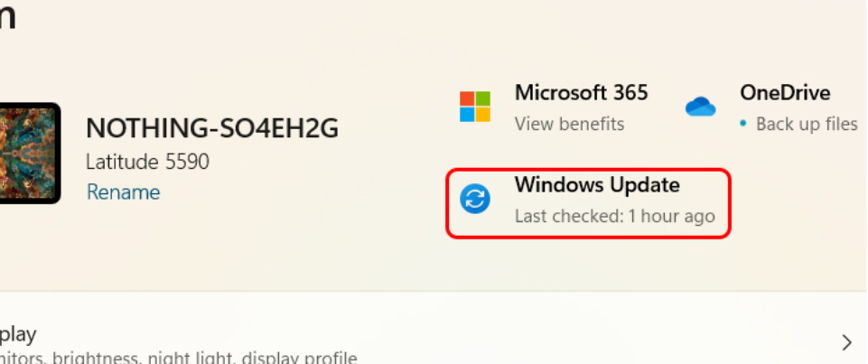This screenshot has width=868, height=364.
Task: Expand the Display row chevron arrow
Action: tap(846, 341)
